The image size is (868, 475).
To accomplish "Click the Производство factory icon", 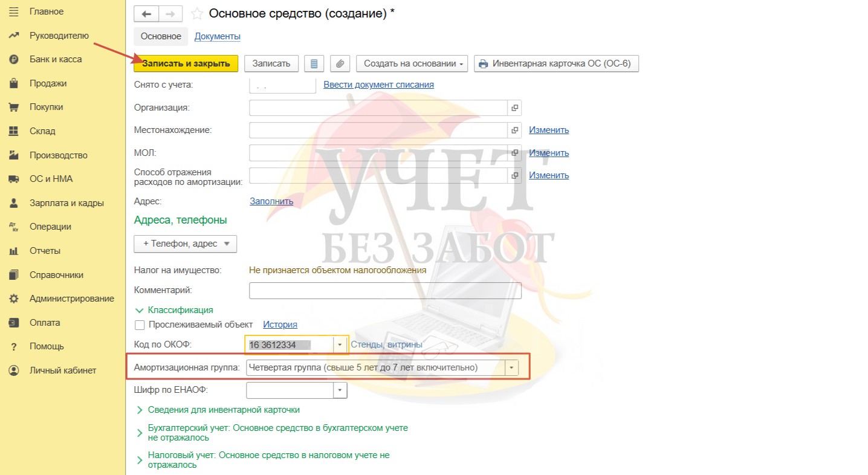I will [14, 155].
